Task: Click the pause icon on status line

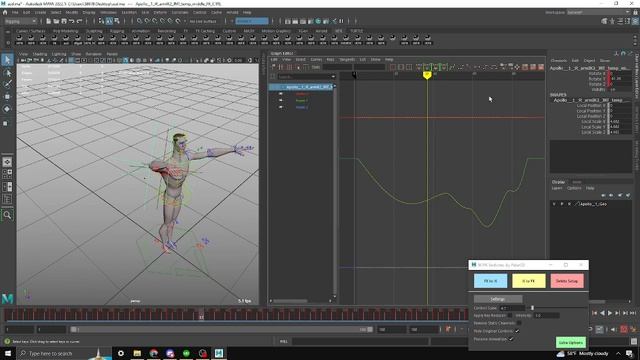Action: tap(342, 21)
